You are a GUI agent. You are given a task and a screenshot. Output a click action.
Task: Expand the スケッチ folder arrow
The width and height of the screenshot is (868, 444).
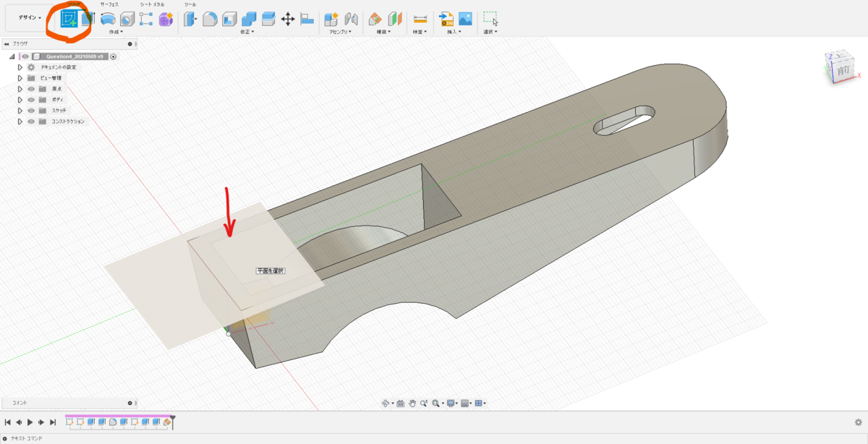(x=20, y=110)
